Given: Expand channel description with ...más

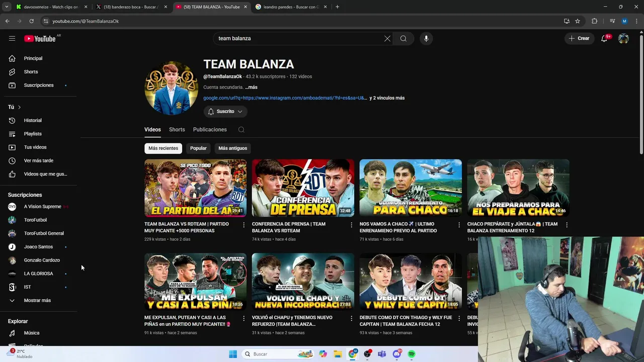Looking at the screenshot, I should pyautogui.click(x=251, y=87).
